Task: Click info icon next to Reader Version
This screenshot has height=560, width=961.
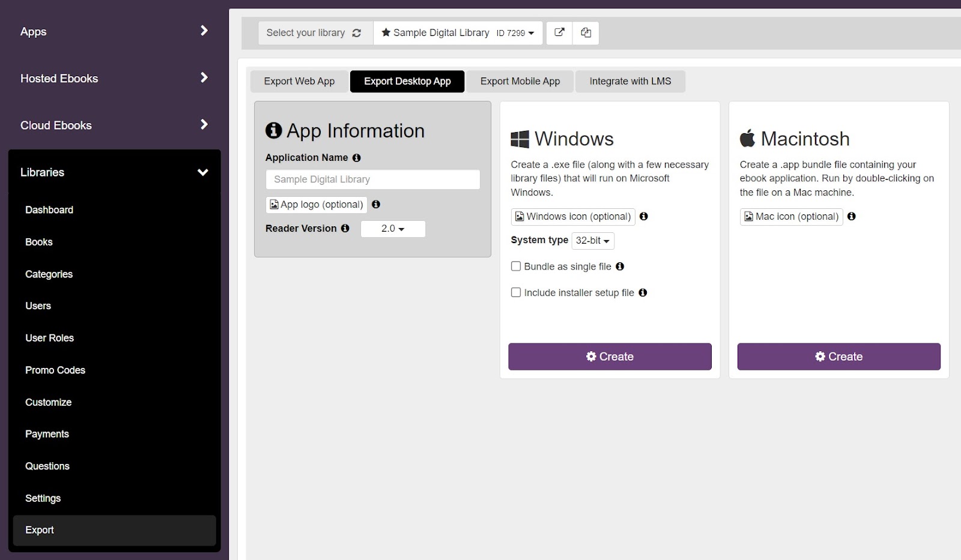Action: (345, 229)
